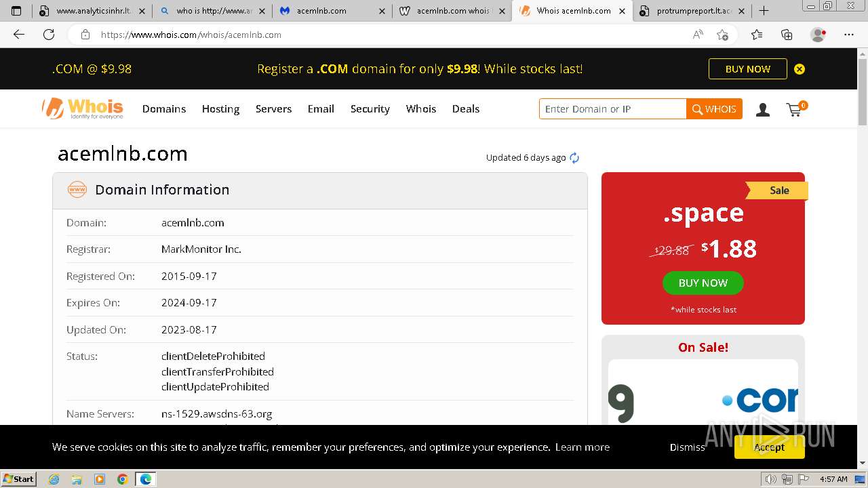This screenshot has width=868, height=488.
Task: Select name server ns-1529.awsdns-63.org
Action: tap(217, 414)
